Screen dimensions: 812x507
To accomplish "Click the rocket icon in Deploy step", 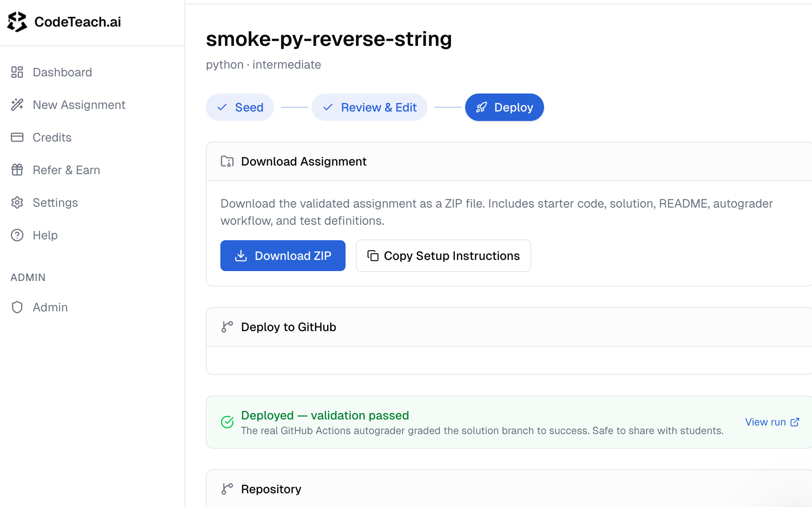I will 481,107.
